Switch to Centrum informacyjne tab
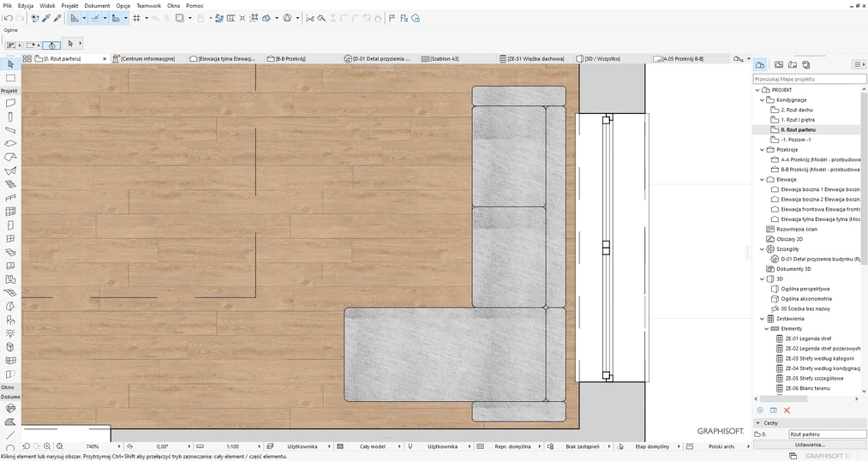The height and width of the screenshot is (461, 868). (147, 58)
